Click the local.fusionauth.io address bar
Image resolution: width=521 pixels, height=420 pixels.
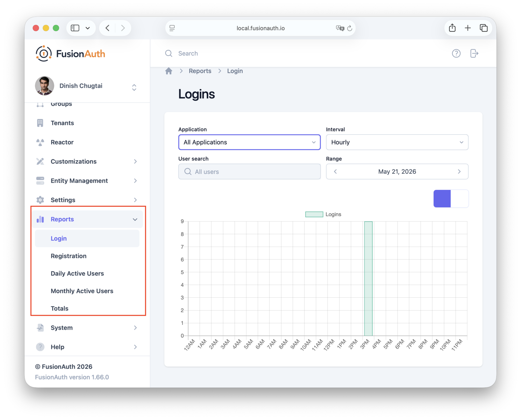260,28
